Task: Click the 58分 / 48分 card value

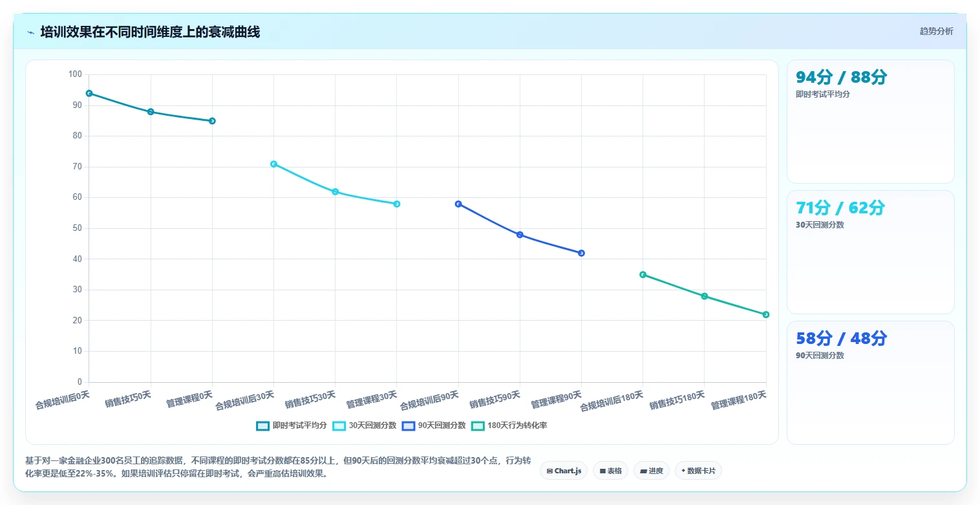Action: coord(841,339)
